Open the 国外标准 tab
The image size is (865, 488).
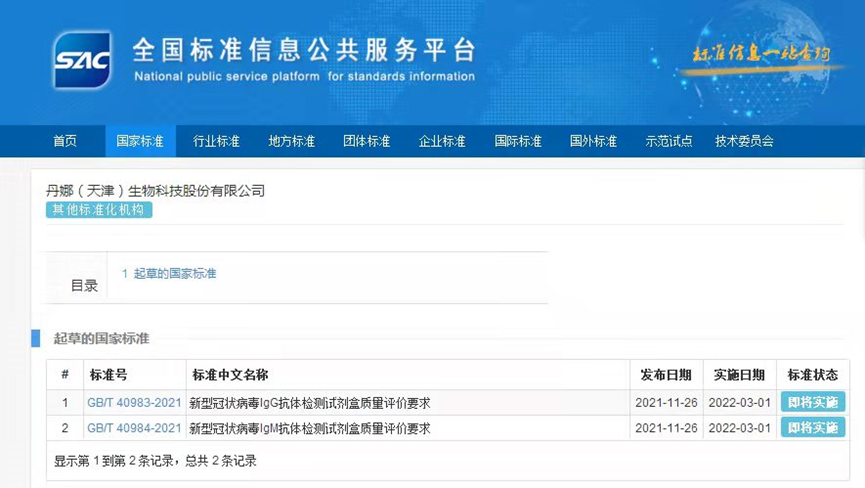coord(593,141)
